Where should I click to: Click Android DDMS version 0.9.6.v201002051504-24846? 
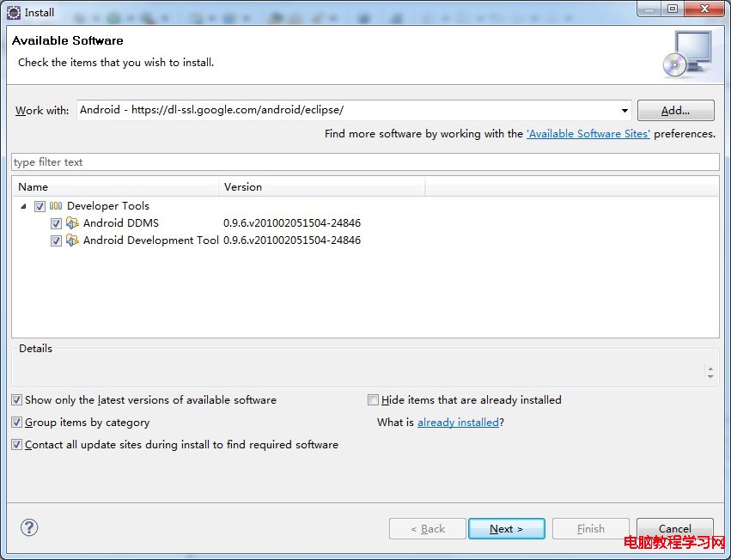(292, 223)
